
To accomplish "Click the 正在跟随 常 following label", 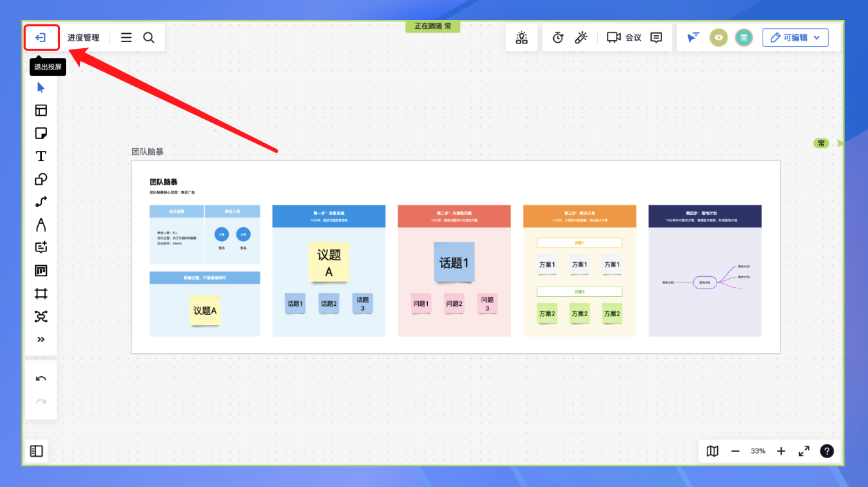I will click(x=433, y=26).
